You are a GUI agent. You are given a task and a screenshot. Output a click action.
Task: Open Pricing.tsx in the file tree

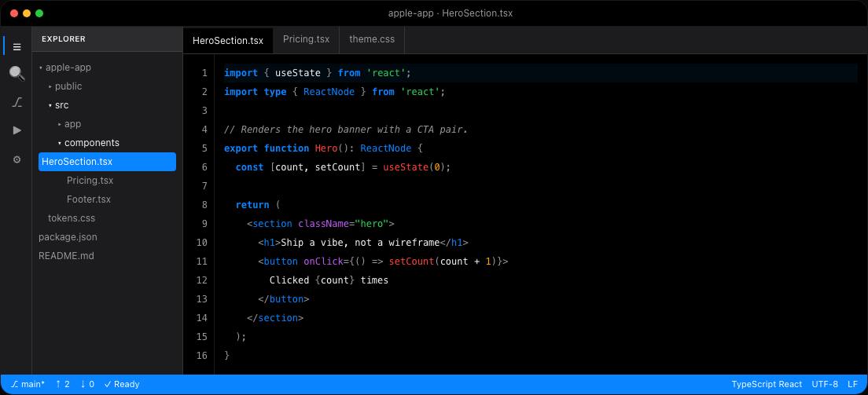coord(108,181)
